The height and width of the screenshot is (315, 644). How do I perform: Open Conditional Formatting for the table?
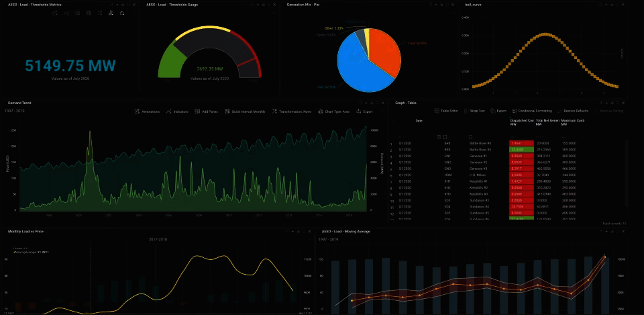pyautogui.click(x=532, y=111)
